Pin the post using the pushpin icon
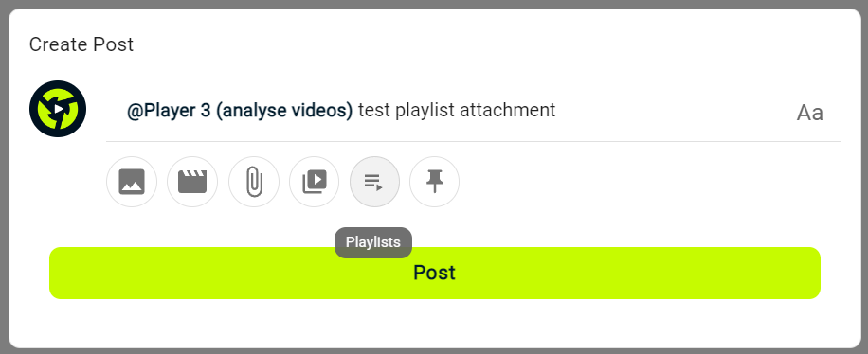Viewport: 868px width, 354px height. pos(435,182)
